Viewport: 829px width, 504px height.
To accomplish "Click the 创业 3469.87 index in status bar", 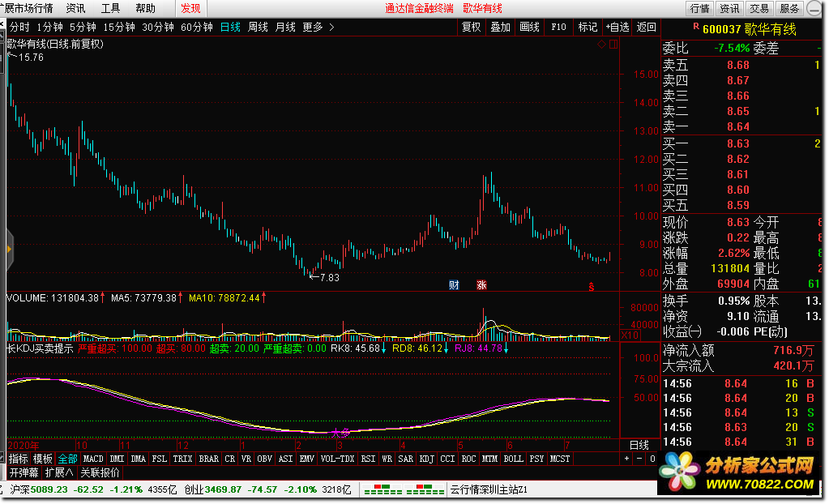I will 267,489.
